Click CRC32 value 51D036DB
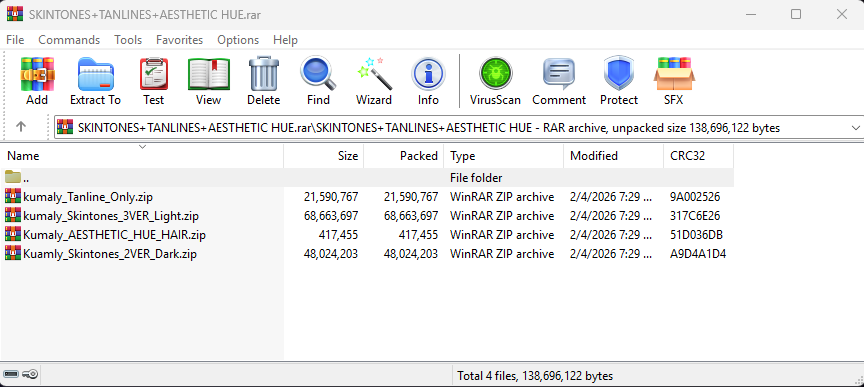The image size is (864, 387). 696,235
